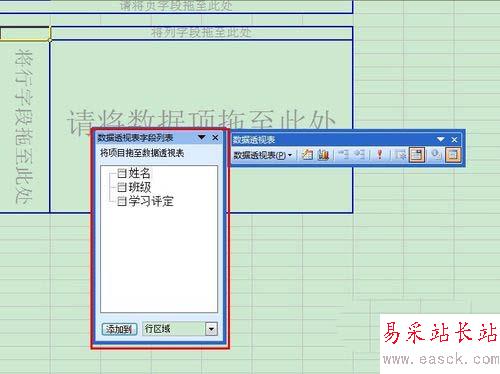Open 数据透视表字段列表 panel options arrow
The width and height of the screenshot is (500, 374).
point(202,137)
